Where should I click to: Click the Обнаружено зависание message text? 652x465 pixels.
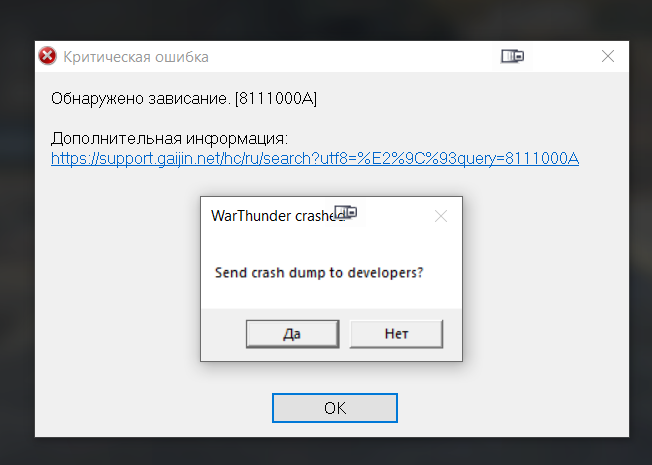pyautogui.click(x=140, y=99)
